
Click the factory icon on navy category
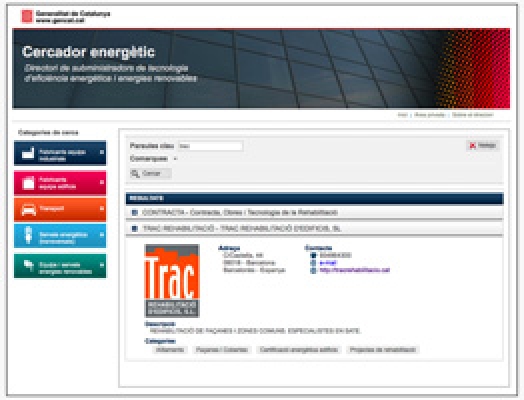coord(28,153)
